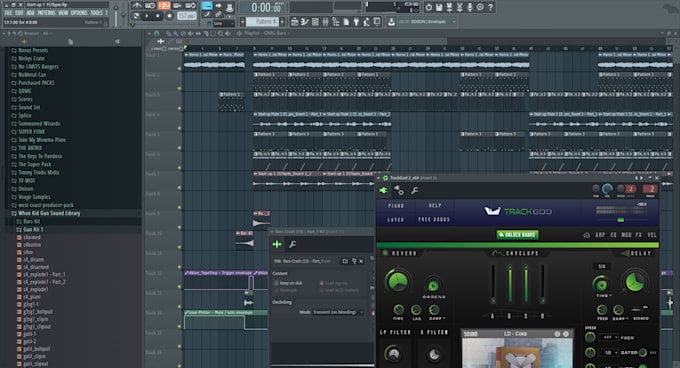Collapse the Whoo Kid Gun Sound Library folder

[x=45, y=213]
